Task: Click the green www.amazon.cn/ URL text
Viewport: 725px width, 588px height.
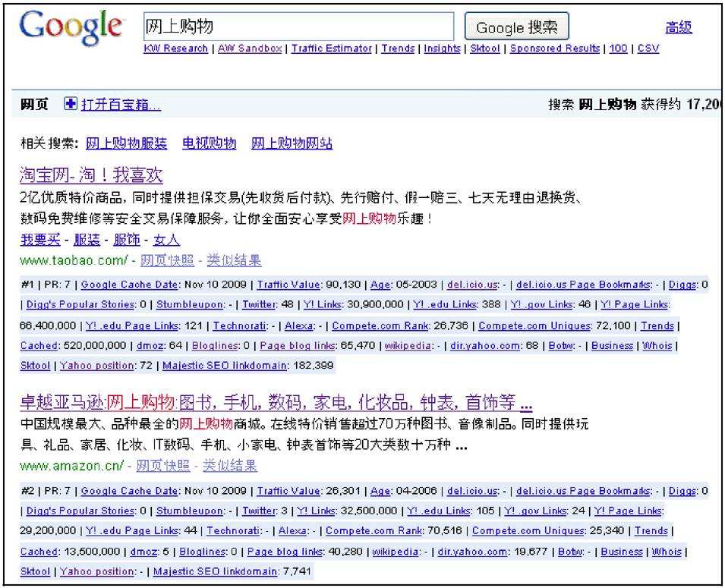Action: tap(71, 466)
